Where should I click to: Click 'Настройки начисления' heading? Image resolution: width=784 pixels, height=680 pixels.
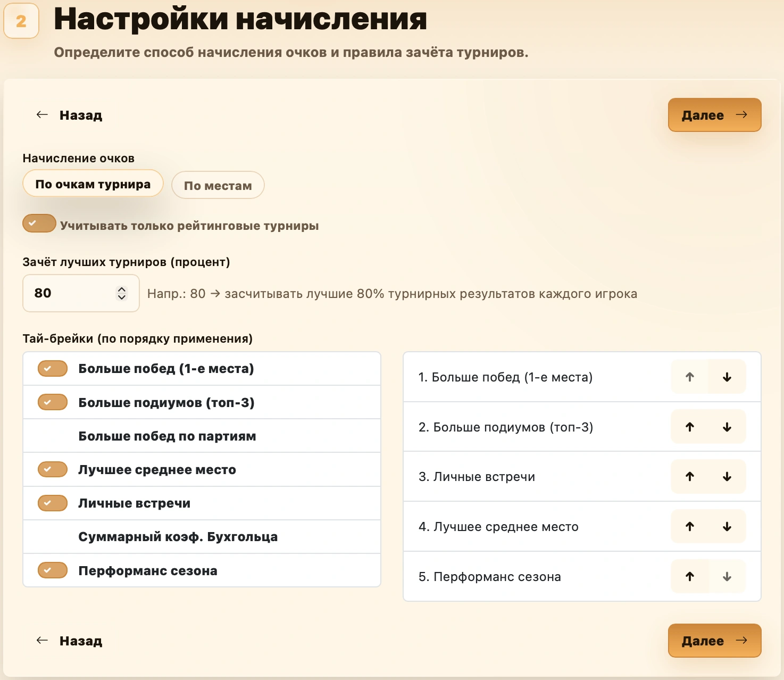[x=240, y=19]
